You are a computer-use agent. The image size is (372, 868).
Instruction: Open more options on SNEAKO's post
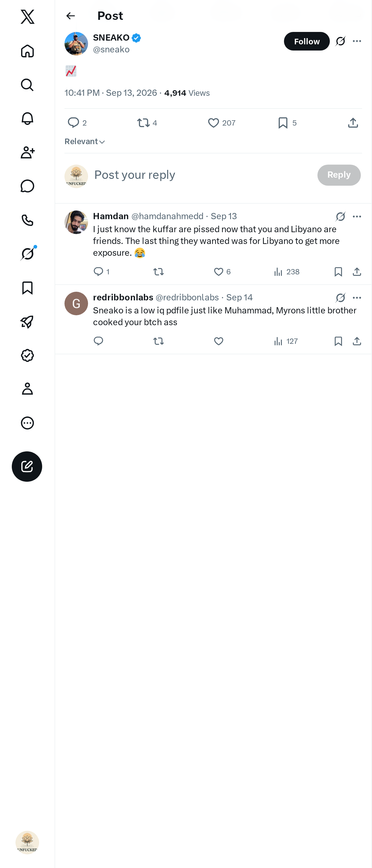click(x=357, y=41)
